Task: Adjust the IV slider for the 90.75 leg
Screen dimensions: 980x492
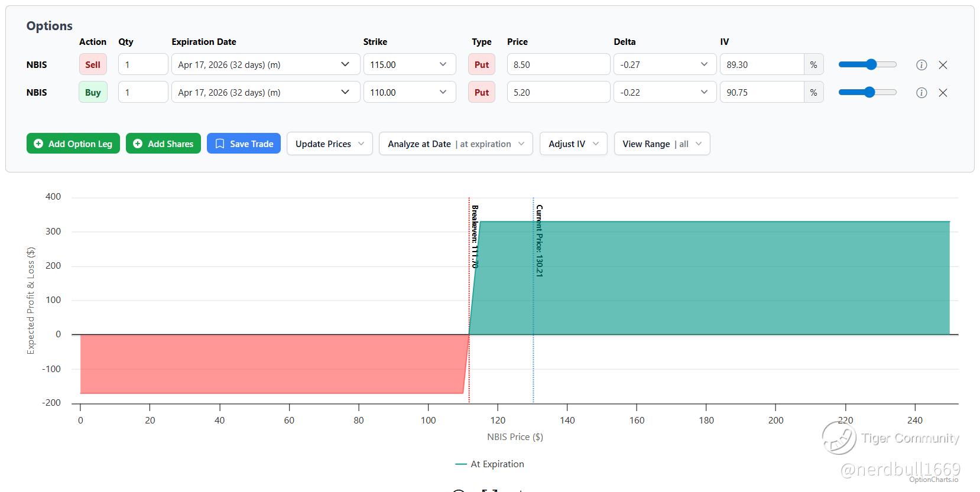Action: 867,92
